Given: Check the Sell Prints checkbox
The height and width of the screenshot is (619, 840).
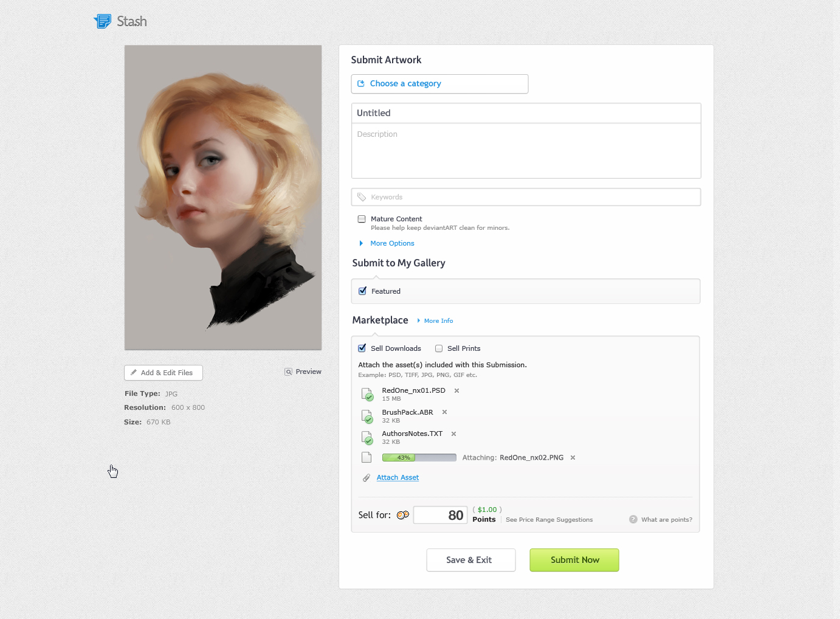Looking at the screenshot, I should point(439,348).
